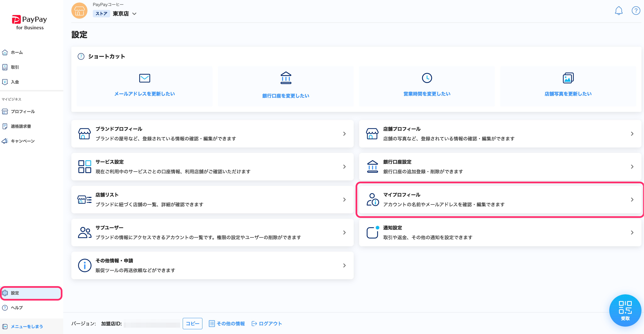The width and height of the screenshot is (644, 334).
Task: Click 営業時間を変更したい shortcut text
Action: tap(427, 94)
